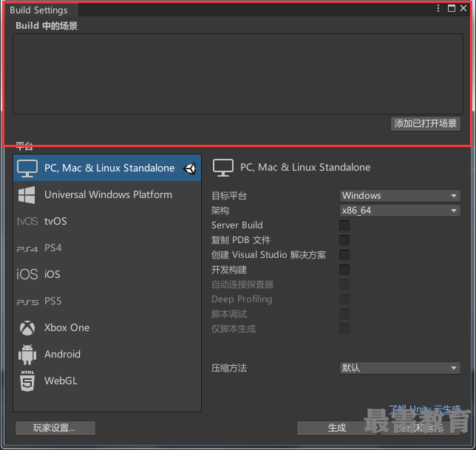The width and height of the screenshot is (476, 450).
Task: Close the Build Settings window
Action: click(463, 8)
